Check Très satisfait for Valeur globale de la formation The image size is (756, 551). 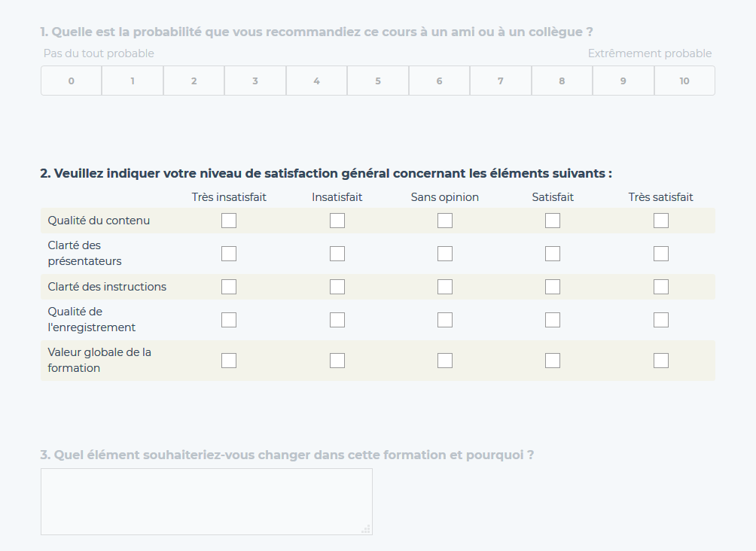tap(660, 360)
